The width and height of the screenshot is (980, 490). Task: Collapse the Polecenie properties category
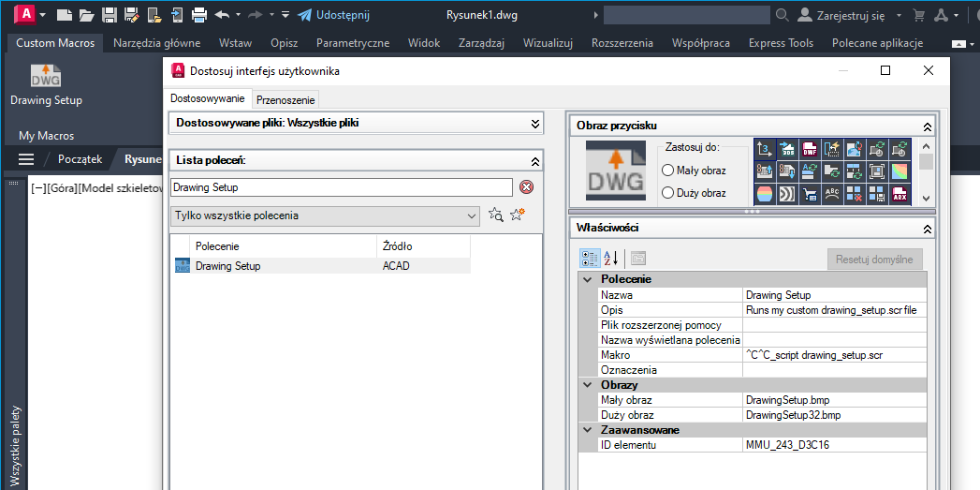(x=588, y=279)
